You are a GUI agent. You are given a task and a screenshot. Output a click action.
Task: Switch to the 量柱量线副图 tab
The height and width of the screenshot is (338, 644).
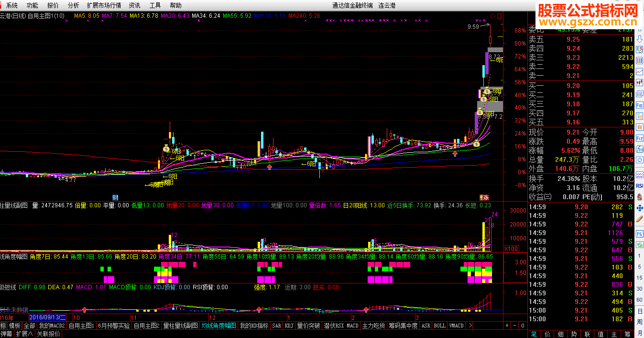tap(180, 326)
